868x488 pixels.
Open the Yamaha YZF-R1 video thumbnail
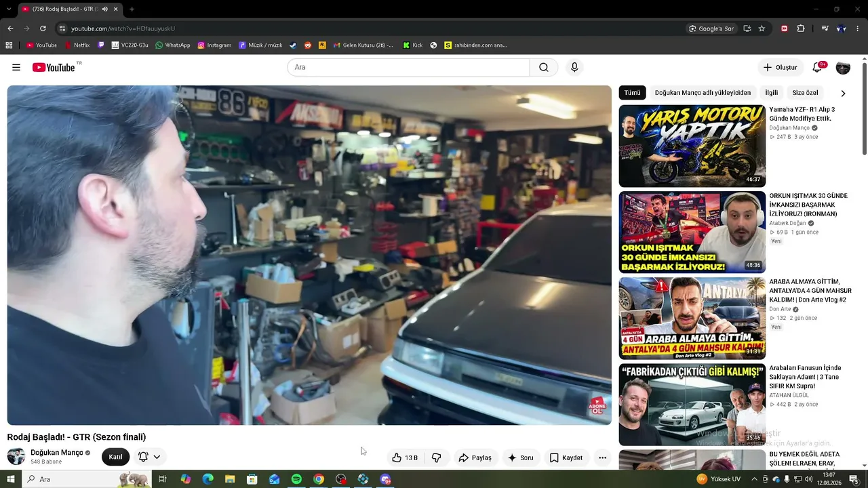pyautogui.click(x=692, y=146)
